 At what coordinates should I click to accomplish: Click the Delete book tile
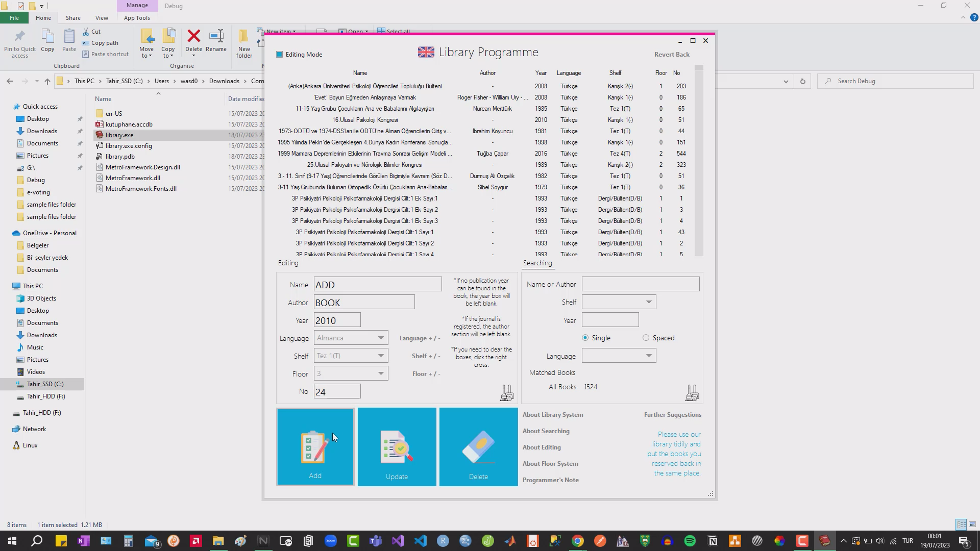pos(478,447)
